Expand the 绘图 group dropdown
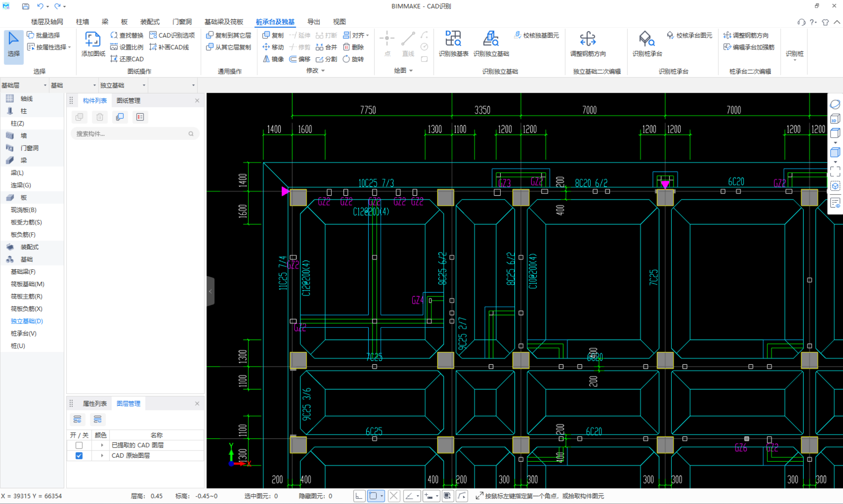This screenshot has height=504, width=843. click(x=411, y=70)
